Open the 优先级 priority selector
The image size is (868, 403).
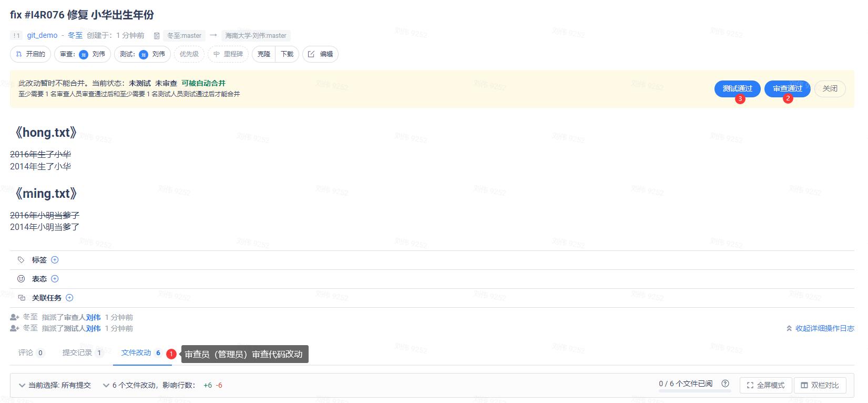pyautogui.click(x=189, y=54)
